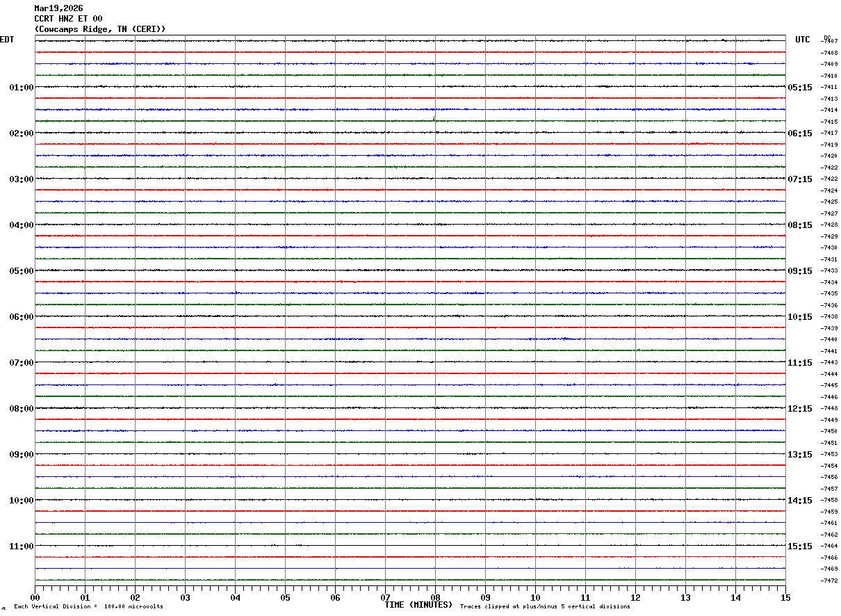This screenshot has width=841, height=616.
Task: Click the DC offset value '-7419'
Action: (829, 145)
